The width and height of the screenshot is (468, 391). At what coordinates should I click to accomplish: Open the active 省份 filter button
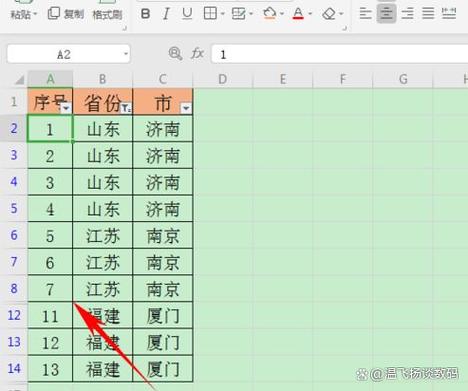pyautogui.click(x=126, y=108)
